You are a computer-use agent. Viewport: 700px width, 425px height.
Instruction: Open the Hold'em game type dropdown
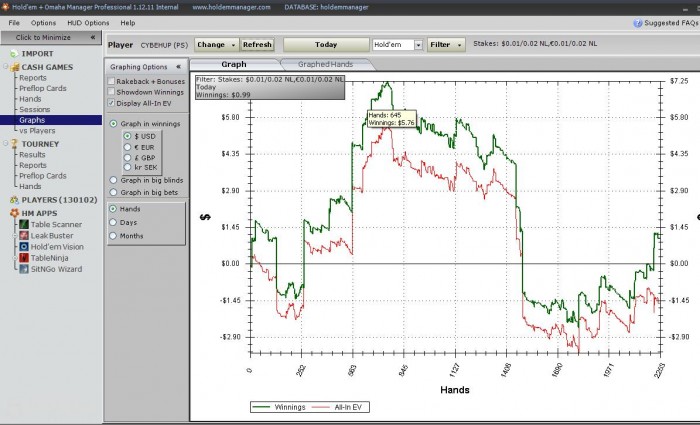coord(418,45)
